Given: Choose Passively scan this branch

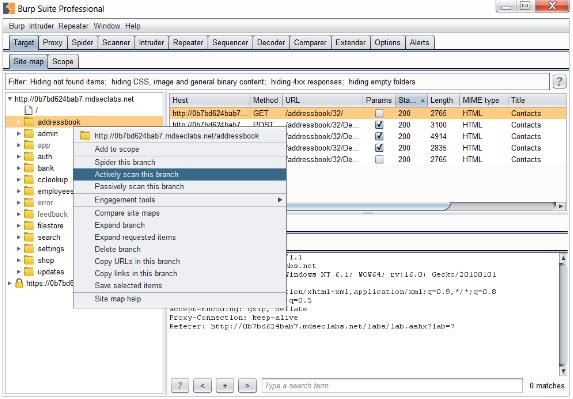Looking at the screenshot, I should (x=180, y=186).
